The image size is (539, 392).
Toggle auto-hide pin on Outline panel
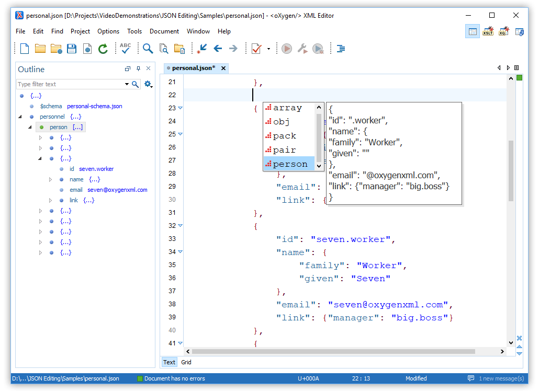pos(138,68)
